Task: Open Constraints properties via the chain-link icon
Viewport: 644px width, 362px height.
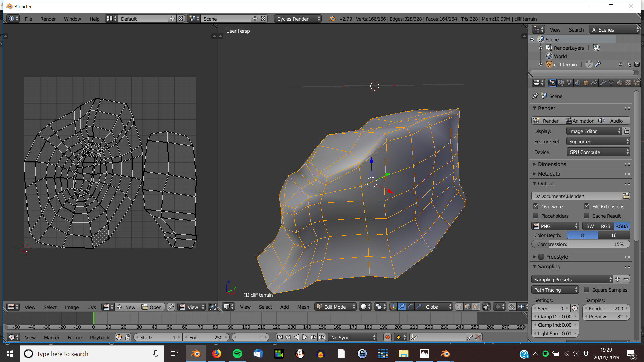Action: tap(594, 83)
